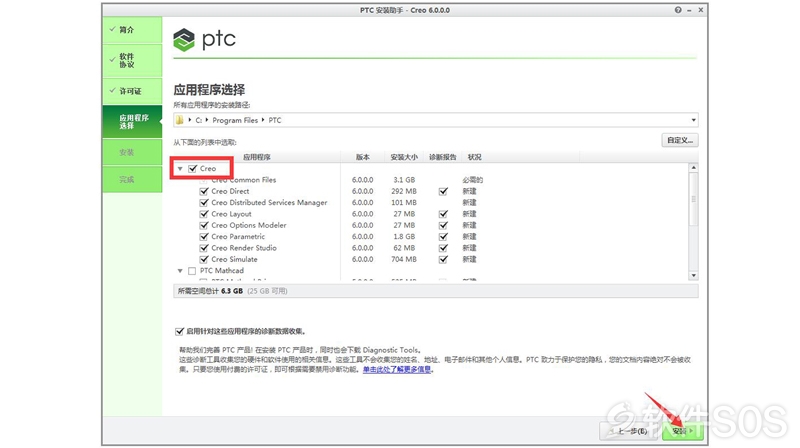Select the 完成 step in sidebar
This screenshot has height=448, width=800.
pyautogui.click(x=132, y=179)
